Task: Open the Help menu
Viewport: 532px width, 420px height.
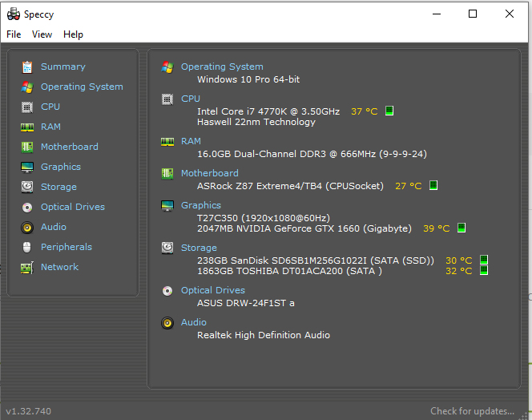Action: (73, 34)
